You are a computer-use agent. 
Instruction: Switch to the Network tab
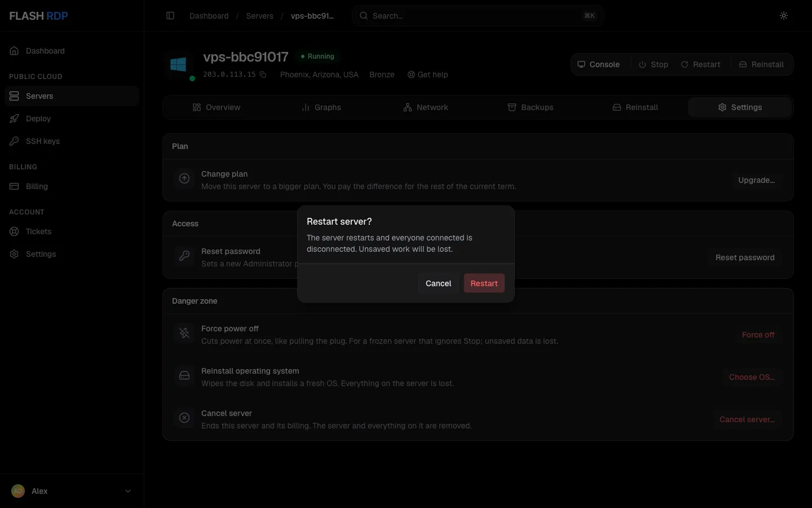point(426,107)
